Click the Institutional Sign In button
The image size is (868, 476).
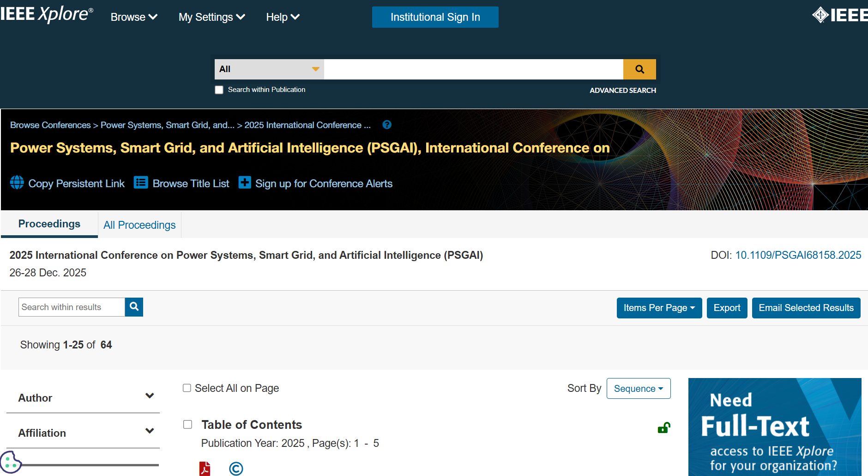click(435, 17)
